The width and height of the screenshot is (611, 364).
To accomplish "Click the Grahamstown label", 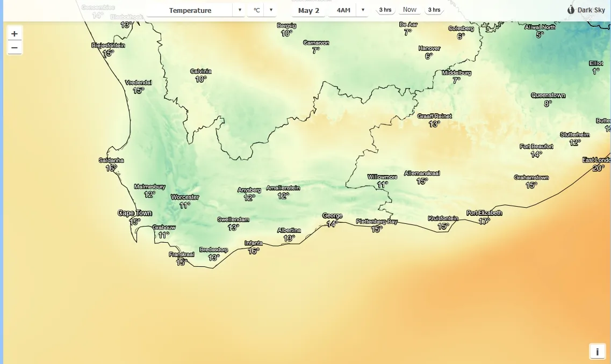I will (x=531, y=178).
